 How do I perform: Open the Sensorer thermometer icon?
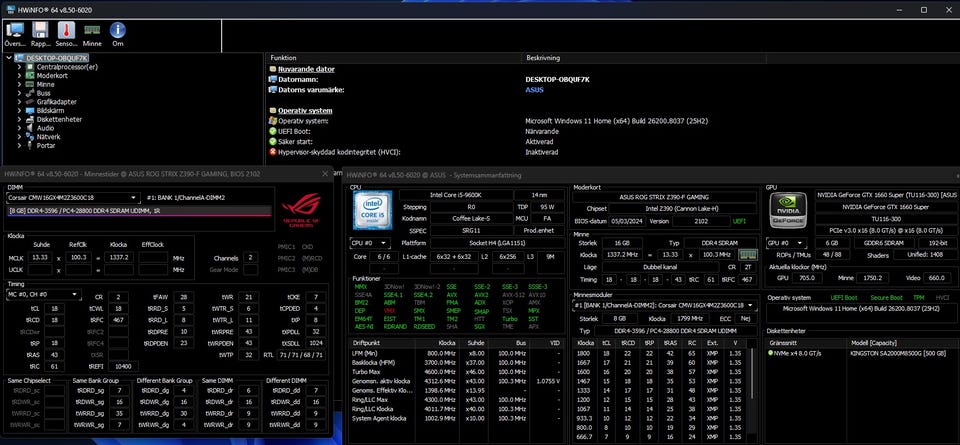[x=66, y=34]
